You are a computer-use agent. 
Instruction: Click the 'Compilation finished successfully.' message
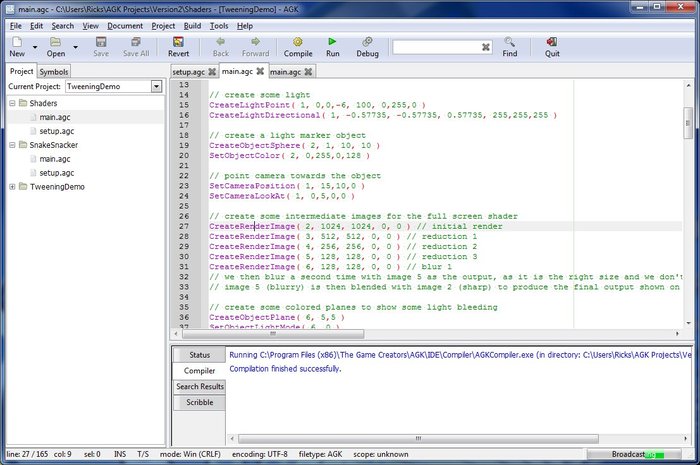[x=285, y=369]
